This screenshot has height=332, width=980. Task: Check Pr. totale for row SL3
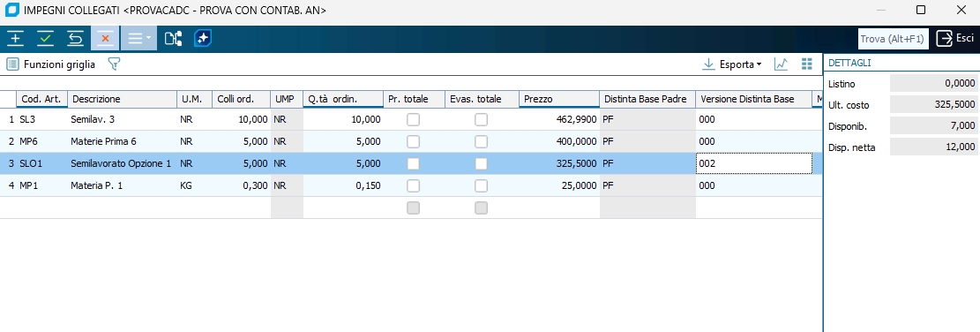pyautogui.click(x=413, y=119)
